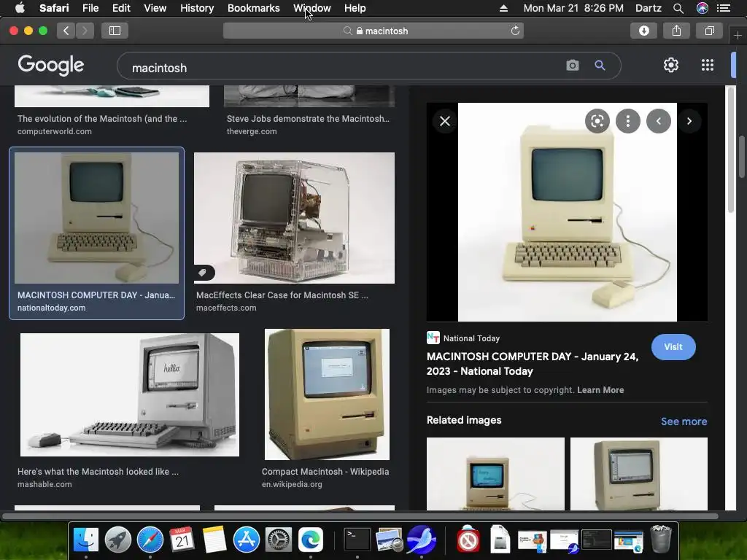Search by image using camera icon

tap(572, 65)
